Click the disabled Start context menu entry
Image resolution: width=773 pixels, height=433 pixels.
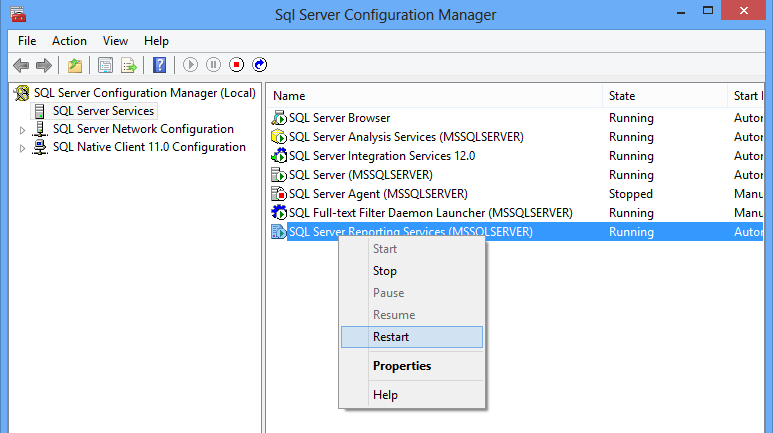(x=412, y=249)
